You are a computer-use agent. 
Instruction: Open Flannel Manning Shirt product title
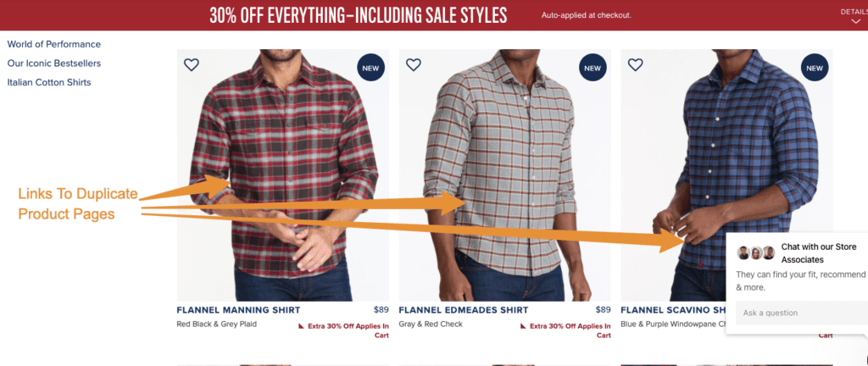(238, 310)
